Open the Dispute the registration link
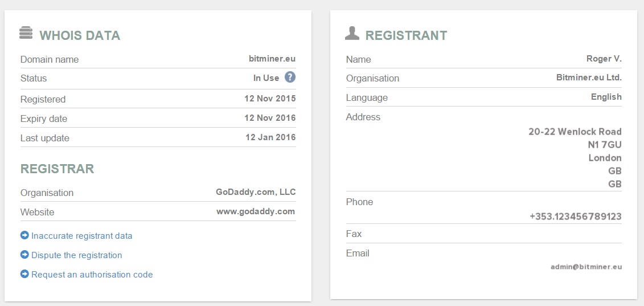 [77, 255]
